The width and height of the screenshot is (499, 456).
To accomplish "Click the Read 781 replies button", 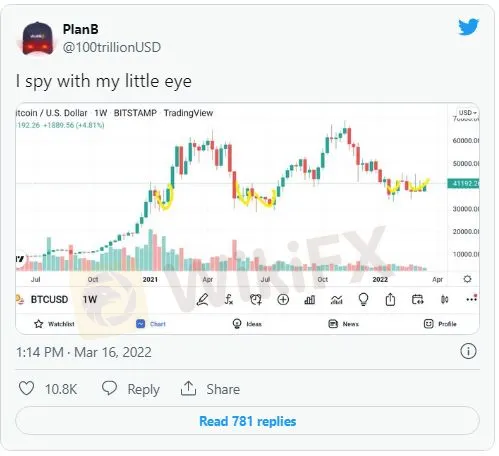I will [247, 421].
